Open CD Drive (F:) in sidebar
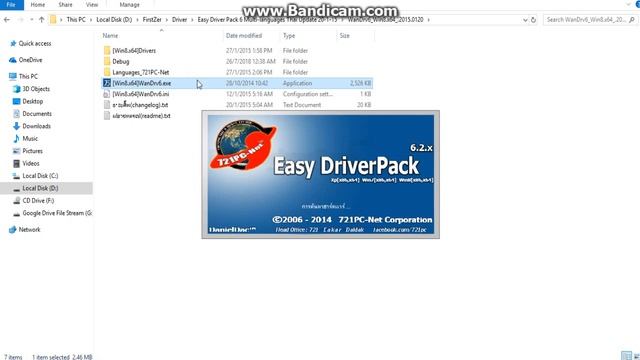 [38, 201]
